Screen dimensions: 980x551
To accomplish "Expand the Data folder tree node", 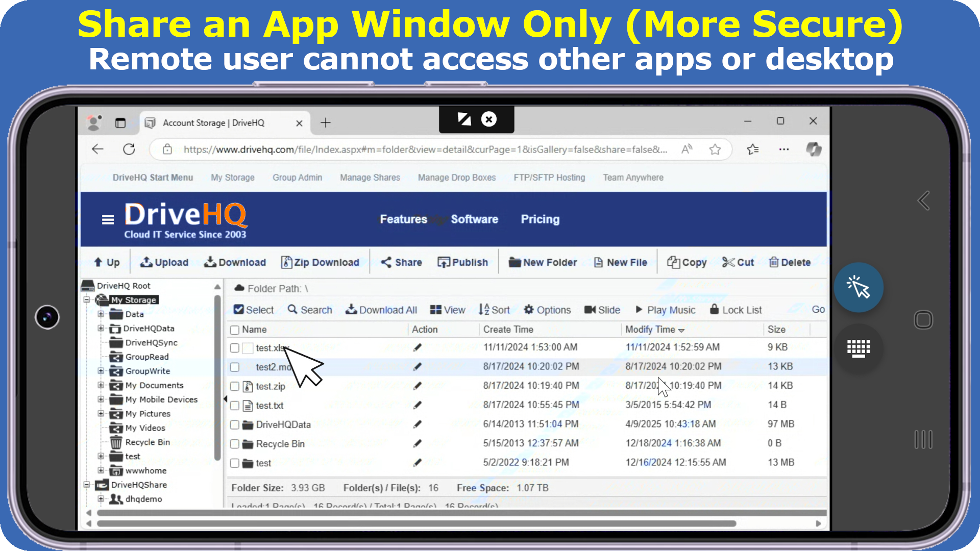I will [x=101, y=314].
